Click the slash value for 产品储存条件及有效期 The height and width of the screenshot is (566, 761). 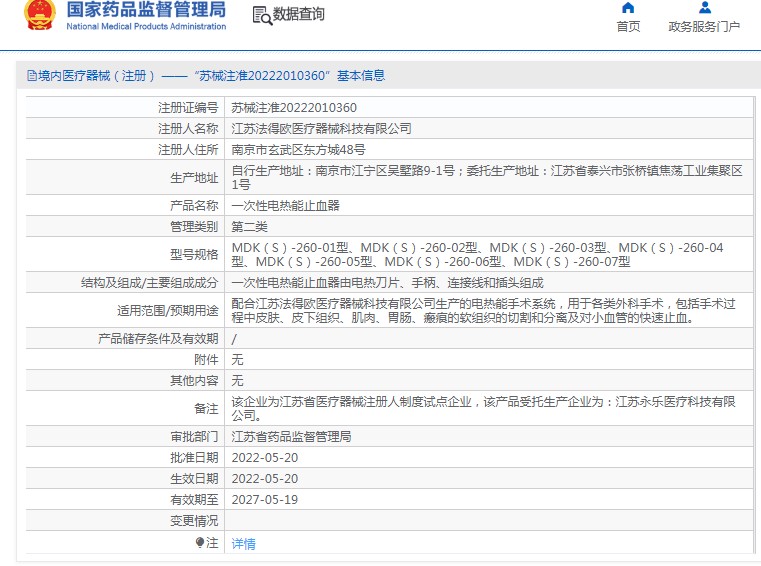coord(234,339)
